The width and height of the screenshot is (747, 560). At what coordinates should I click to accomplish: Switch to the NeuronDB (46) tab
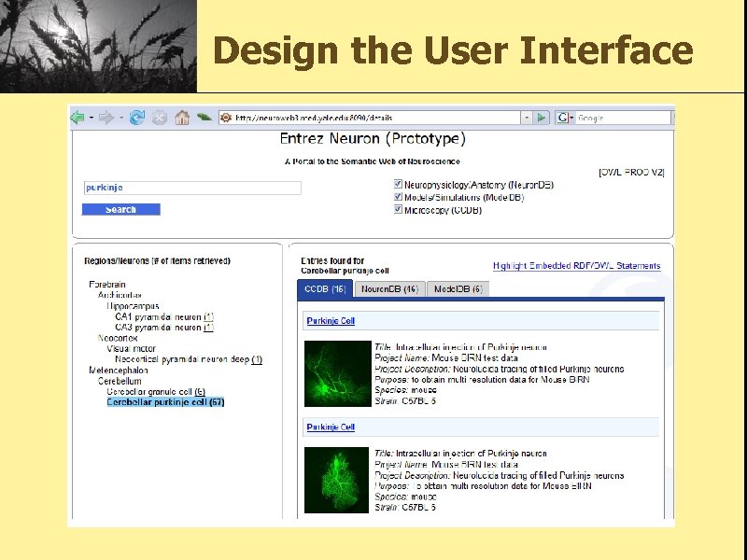pos(389,289)
